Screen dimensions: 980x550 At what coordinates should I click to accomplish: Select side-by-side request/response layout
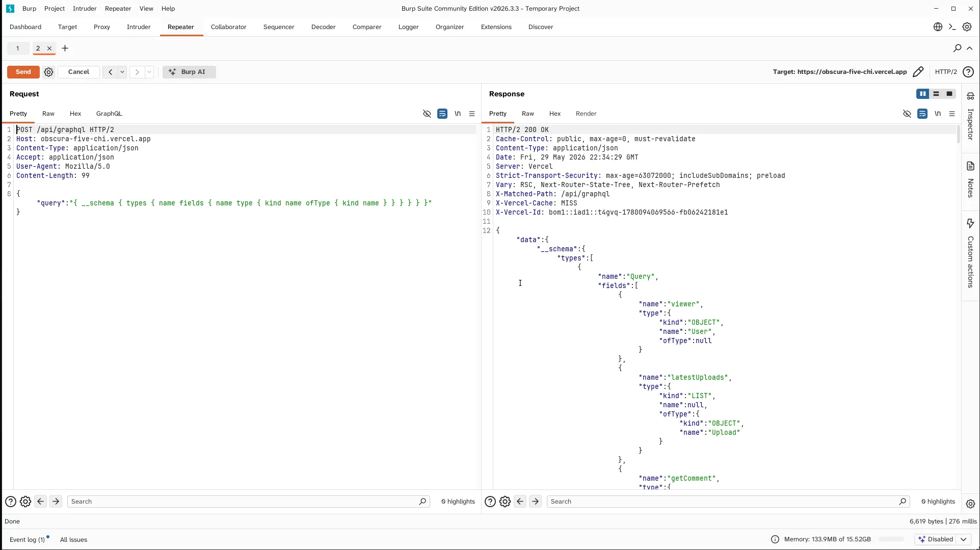(x=923, y=94)
